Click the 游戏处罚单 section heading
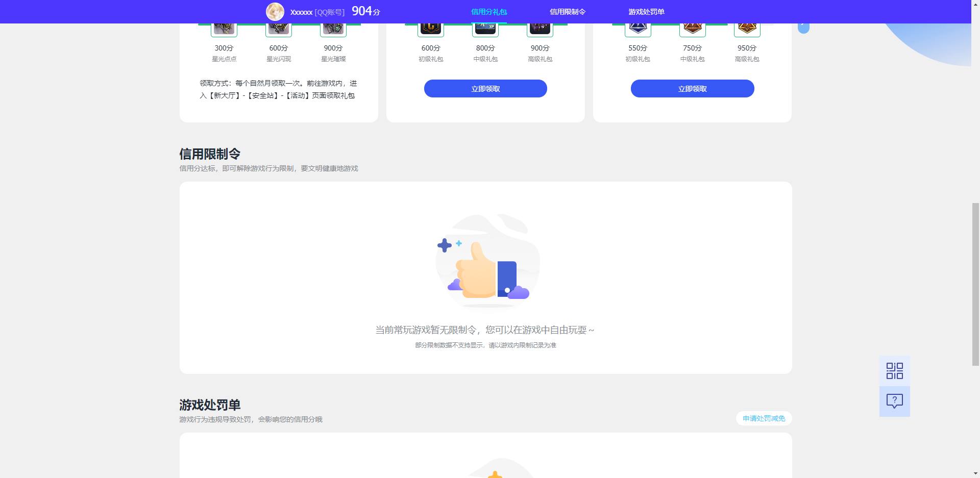The width and height of the screenshot is (980, 478). click(x=210, y=405)
